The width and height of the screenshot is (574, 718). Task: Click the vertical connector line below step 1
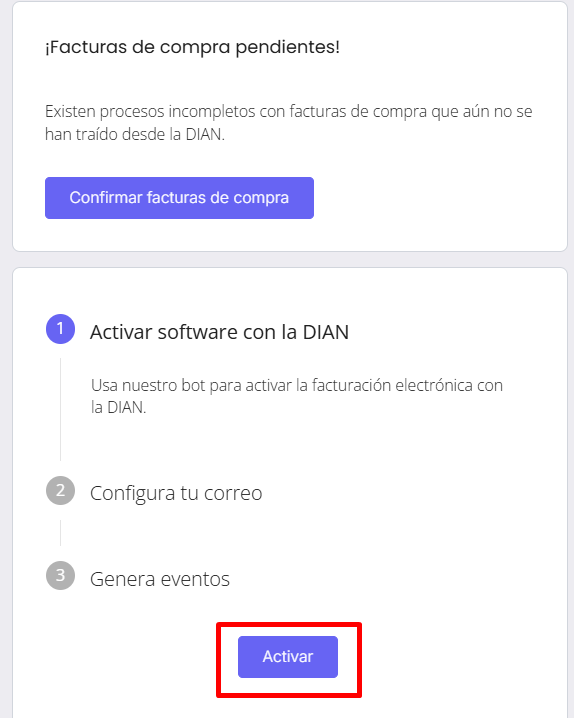(60, 409)
